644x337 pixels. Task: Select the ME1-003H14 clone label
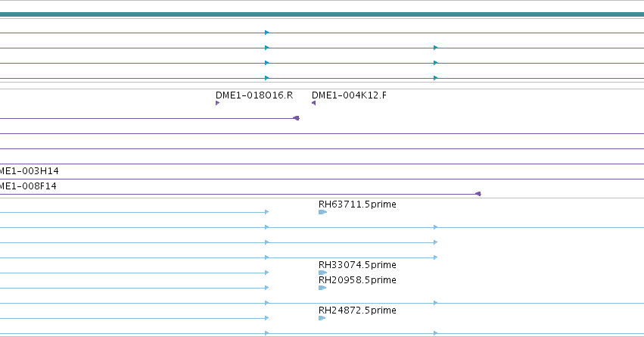pos(30,171)
